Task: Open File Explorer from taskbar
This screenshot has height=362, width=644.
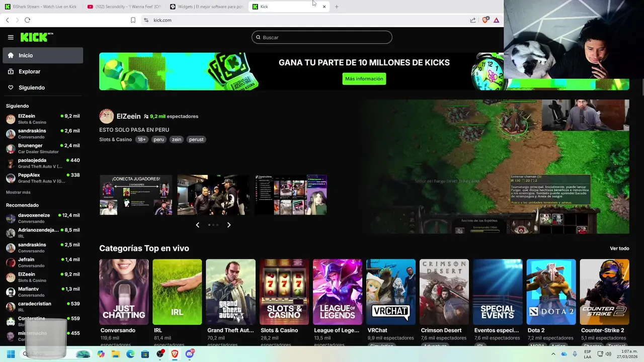Action: tap(116, 354)
